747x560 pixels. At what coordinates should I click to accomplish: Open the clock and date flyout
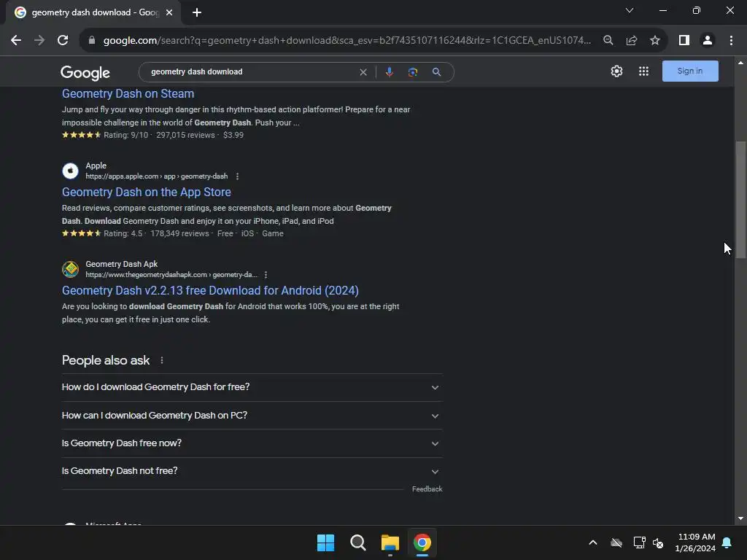pyautogui.click(x=695, y=542)
